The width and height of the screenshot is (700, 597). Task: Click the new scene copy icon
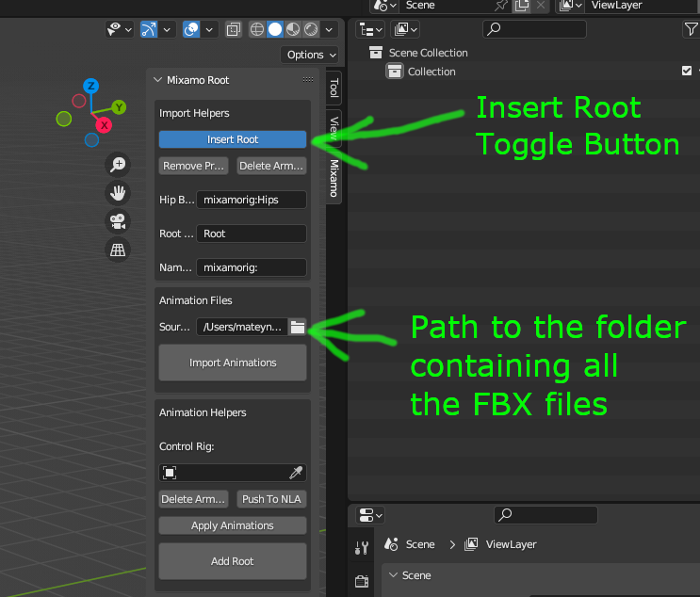point(521,6)
